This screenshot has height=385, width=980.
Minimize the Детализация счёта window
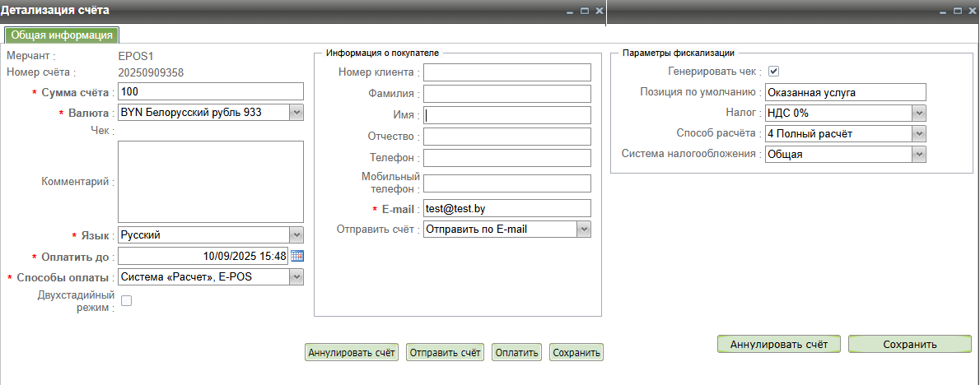570,11
